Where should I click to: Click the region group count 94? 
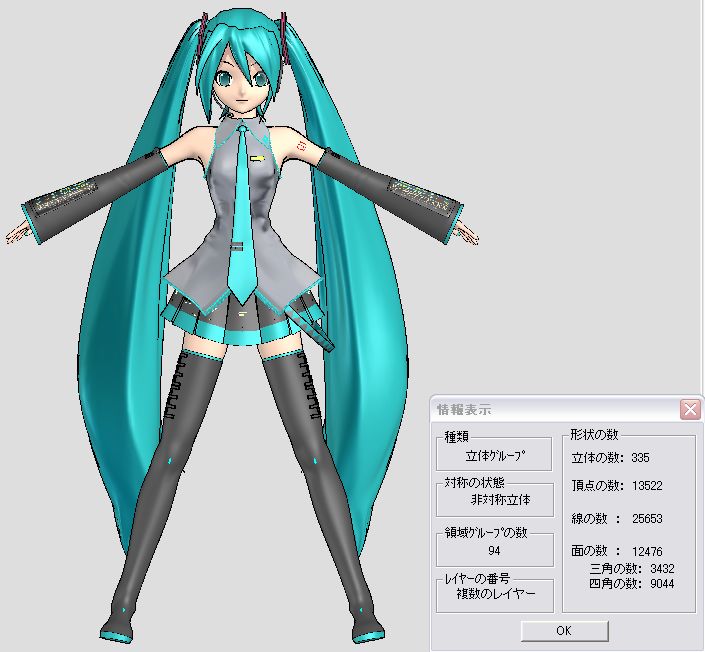pyautogui.click(x=494, y=550)
